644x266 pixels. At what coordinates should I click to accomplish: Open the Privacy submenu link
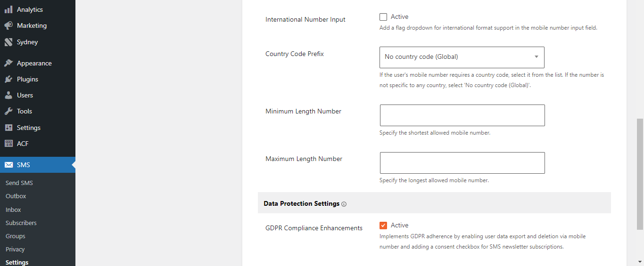pos(15,249)
